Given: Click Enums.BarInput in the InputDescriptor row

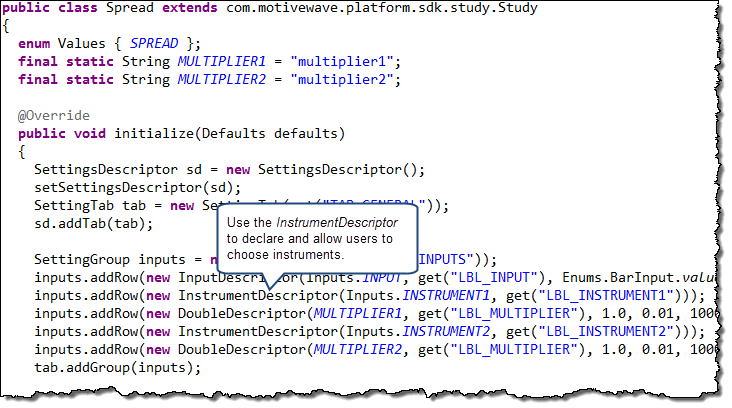Looking at the screenshot, I should [x=616, y=277].
